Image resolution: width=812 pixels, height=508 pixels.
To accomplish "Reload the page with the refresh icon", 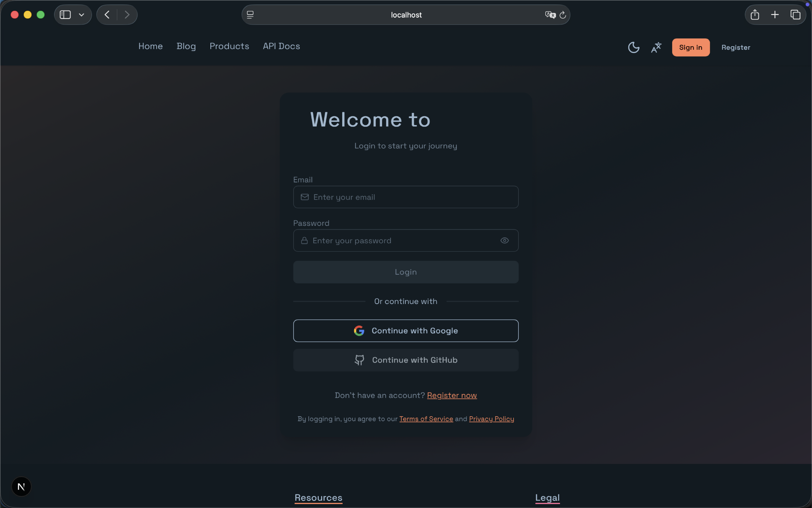I will pos(563,15).
